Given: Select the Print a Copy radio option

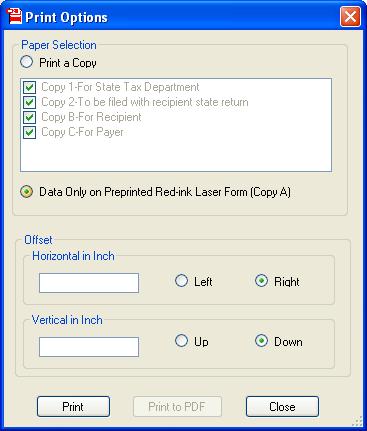Looking at the screenshot, I should [26, 62].
